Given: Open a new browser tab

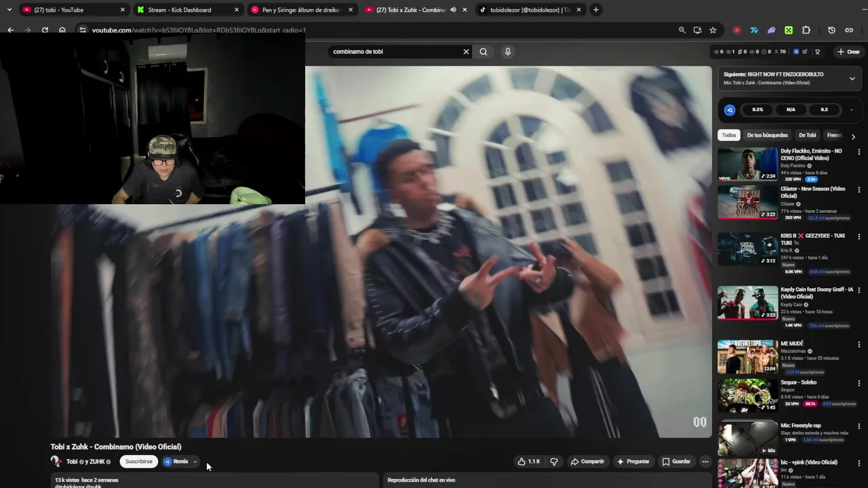Looking at the screenshot, I should pos(595,9).
